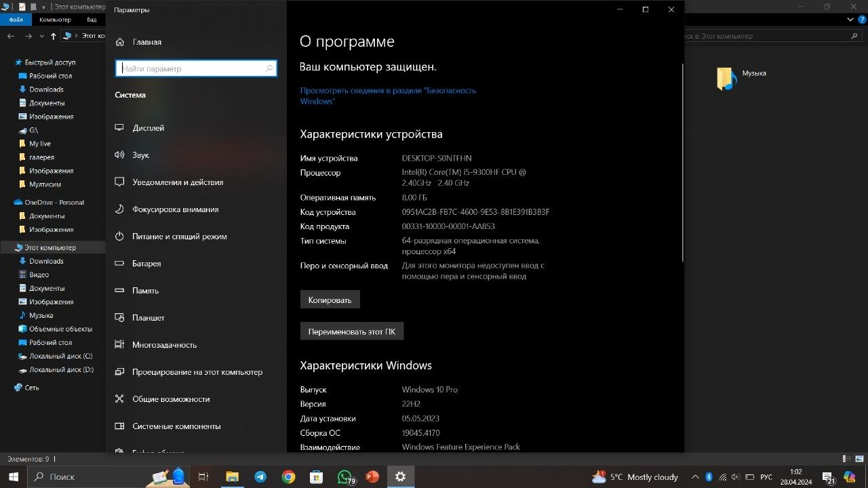Open Уведомления и действия settings
The height and width of the screenshot is (488, 868).
point(169,182)
